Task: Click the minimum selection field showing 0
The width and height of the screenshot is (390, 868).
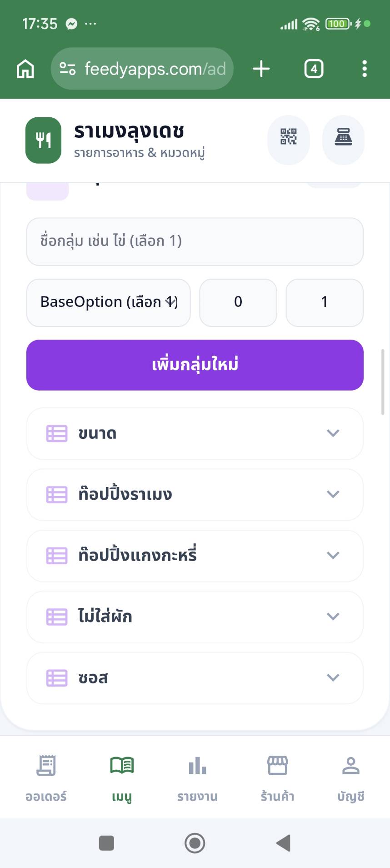Action: coord(238,302)
